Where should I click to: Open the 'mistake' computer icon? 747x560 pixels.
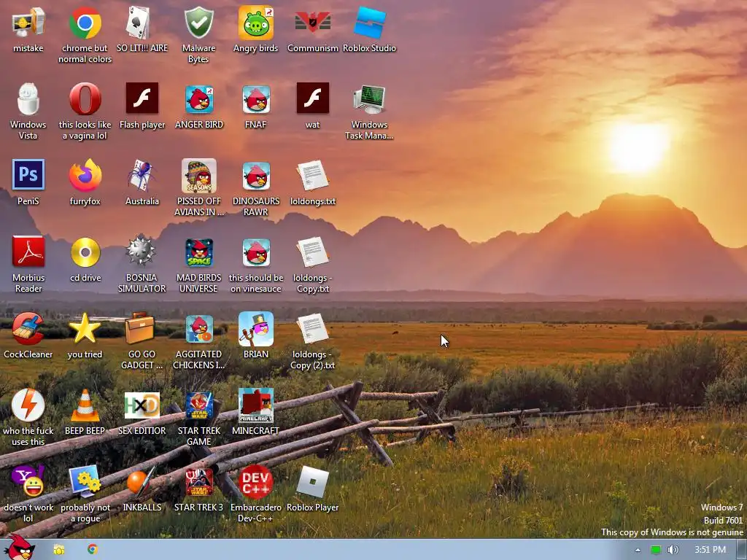(28, 23)
